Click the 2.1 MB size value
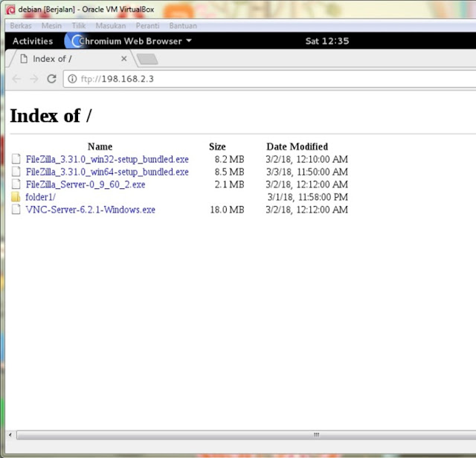 [x=229, y=184]
